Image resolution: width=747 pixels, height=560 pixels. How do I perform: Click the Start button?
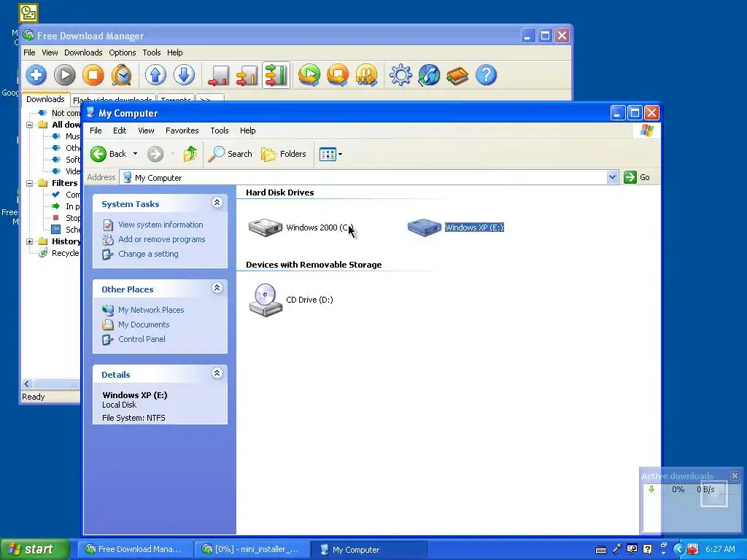pos(35,549)
